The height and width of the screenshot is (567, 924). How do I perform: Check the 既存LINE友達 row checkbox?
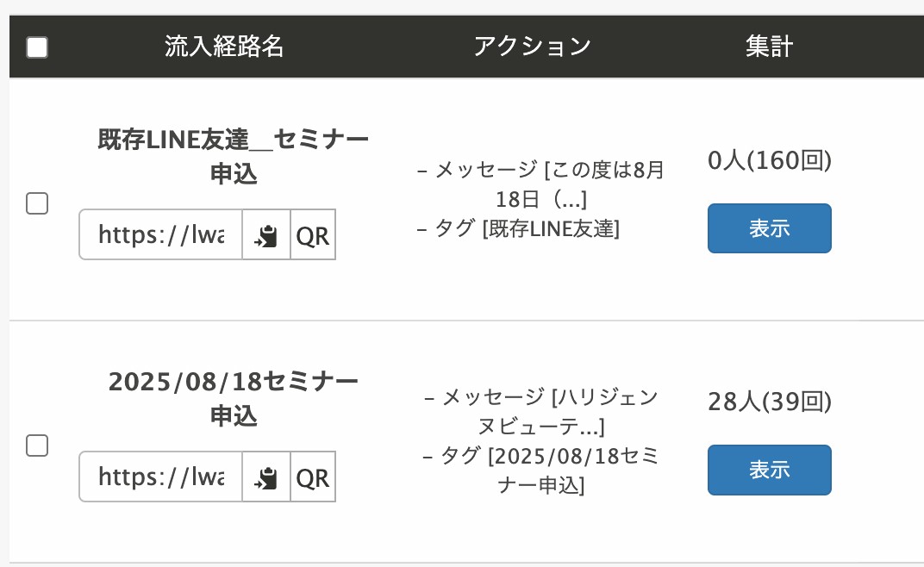[37, 203]
